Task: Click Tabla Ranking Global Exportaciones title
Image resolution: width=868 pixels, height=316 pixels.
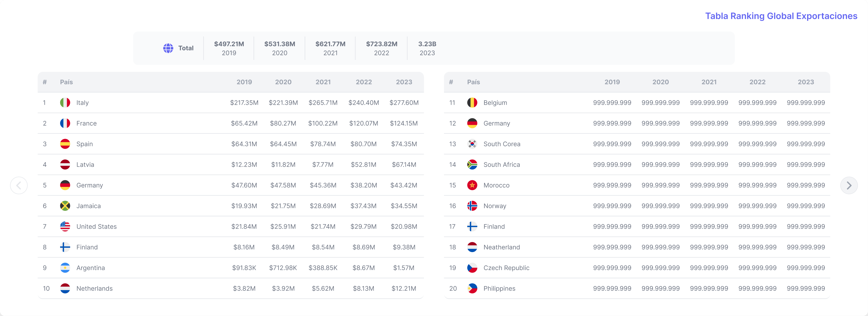Action: pos(781,16)
